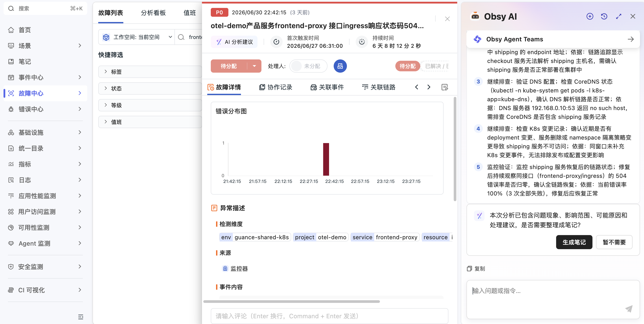Switch to the 关联链路 tab

[379, 87]
